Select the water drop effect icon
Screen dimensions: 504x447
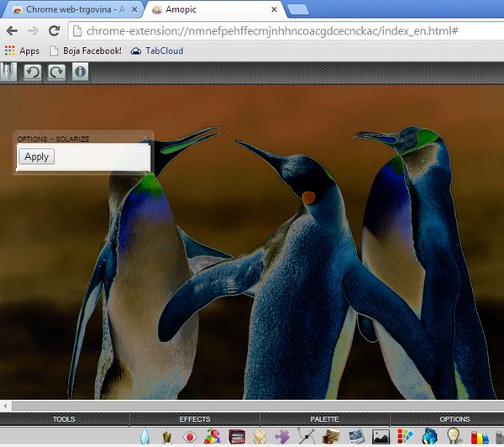pyautogui.click(x=145, y=437)
